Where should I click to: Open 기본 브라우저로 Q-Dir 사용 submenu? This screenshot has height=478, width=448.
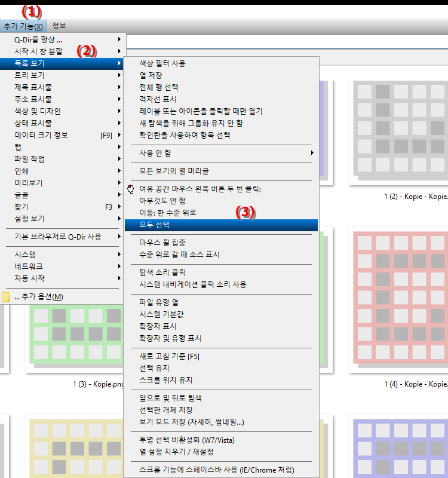coord(63,237)
